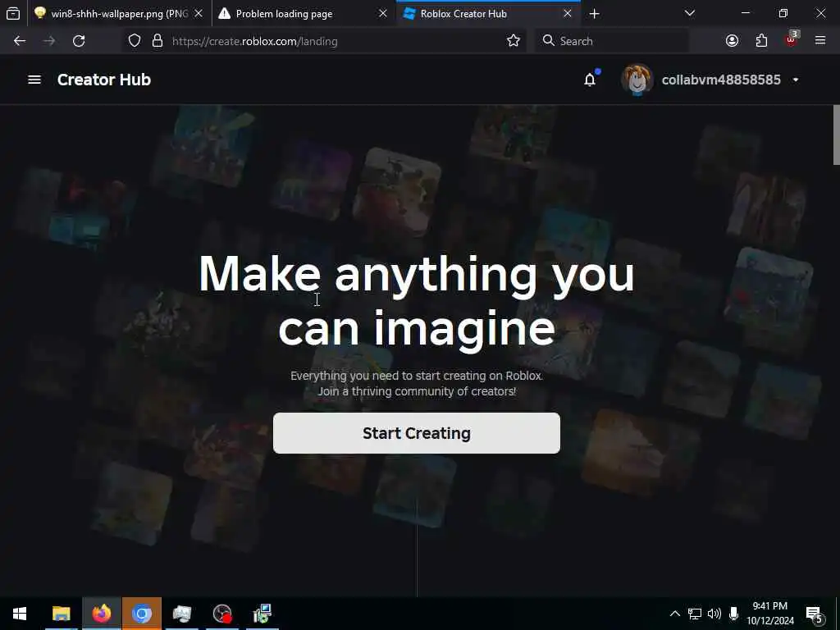Click the site padlock icon
The image size is (840, 630).
click(x=157, y=41)
